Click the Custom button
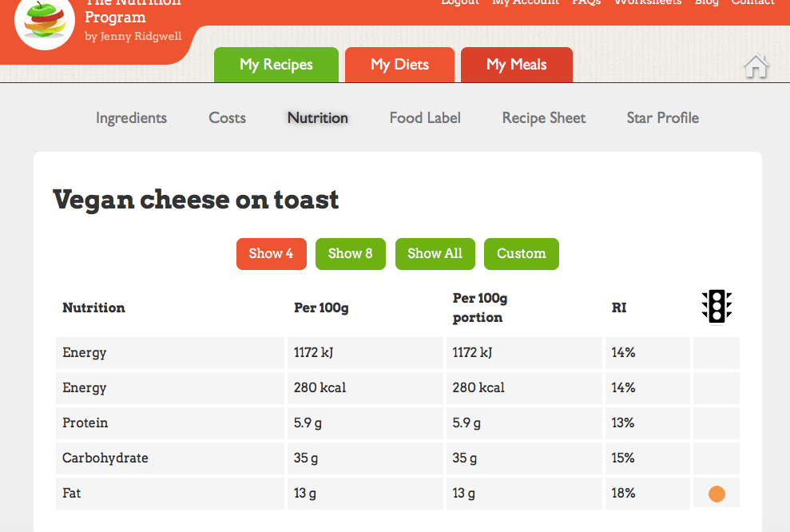790x532 pixels. click(522, 253)
